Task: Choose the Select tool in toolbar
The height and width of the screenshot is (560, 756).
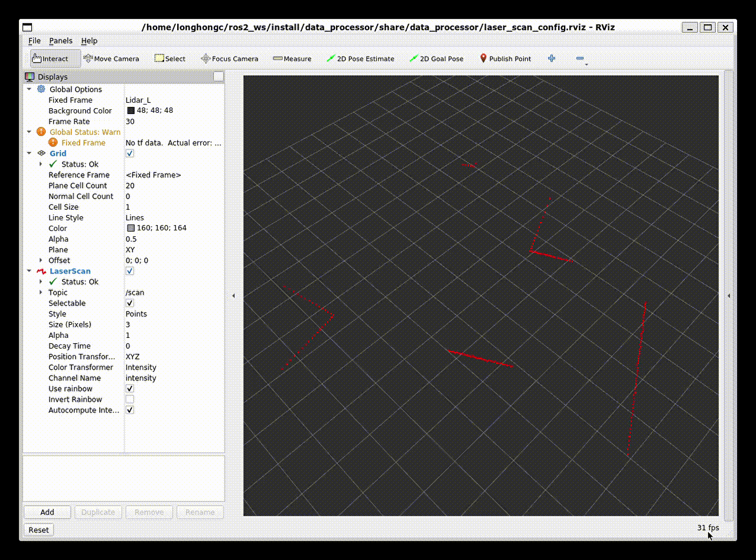Action: click(x=170, y=58)
